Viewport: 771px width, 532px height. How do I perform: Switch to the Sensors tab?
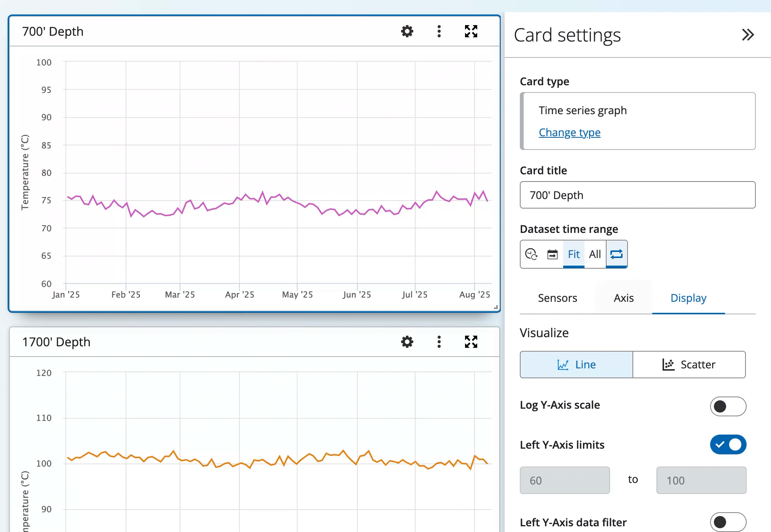[557, 298]
